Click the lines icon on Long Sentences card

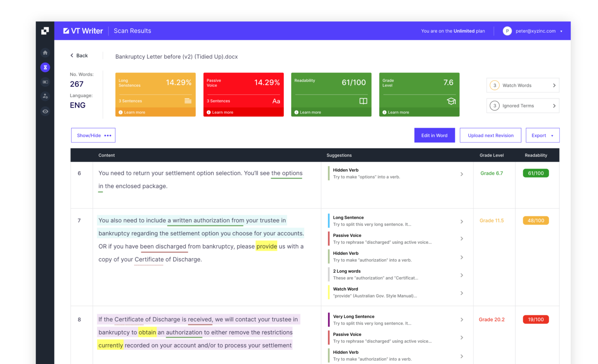(188, 101)
